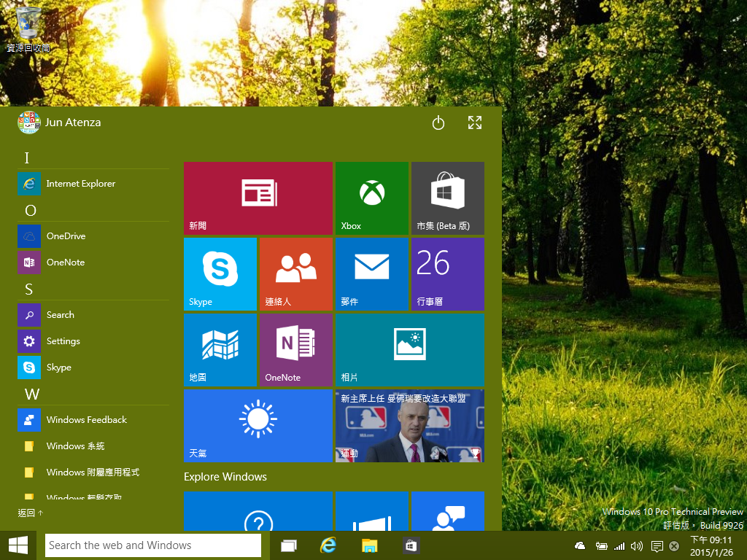Open the 運動 sports news tile

(410, 426)
